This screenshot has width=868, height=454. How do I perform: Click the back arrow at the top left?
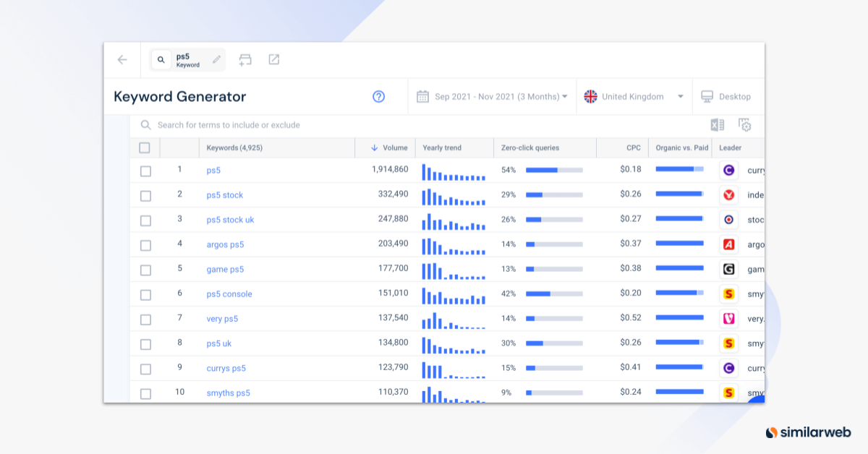pyautogui.click(x=122, y=59)
